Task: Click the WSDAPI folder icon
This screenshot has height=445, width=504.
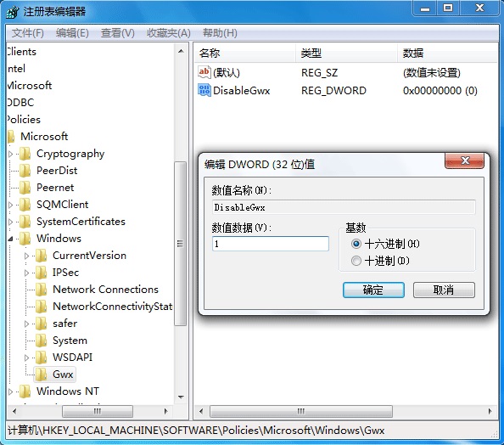Action: click(41, 358)
